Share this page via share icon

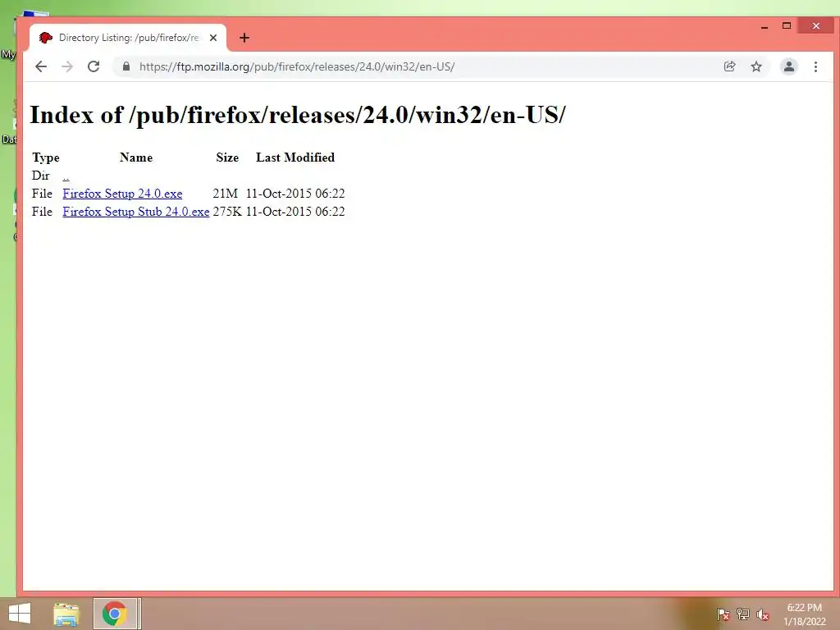(x=729, y=66)
